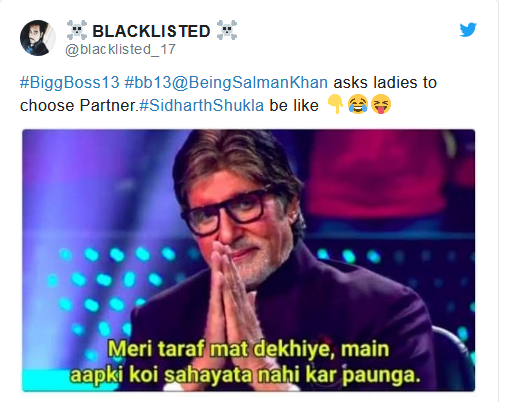Open the #SidharthShukla hashtag

(202, 106)
